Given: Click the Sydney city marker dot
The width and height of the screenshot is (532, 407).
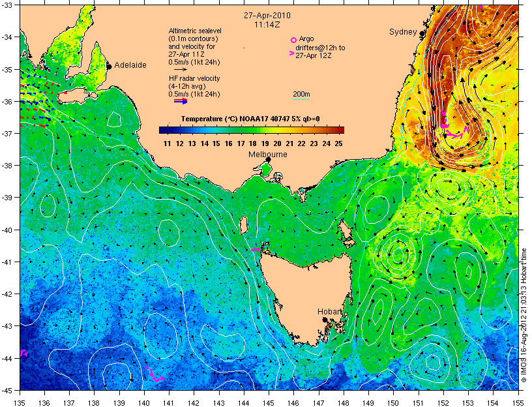Looking at the screenshot, I should pos(422,34).
